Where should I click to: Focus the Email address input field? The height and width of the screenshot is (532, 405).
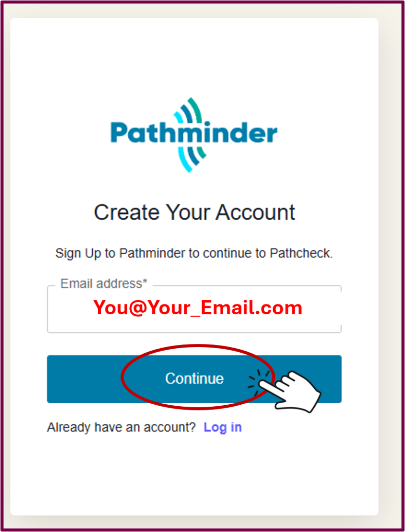[x=194, y=309]
